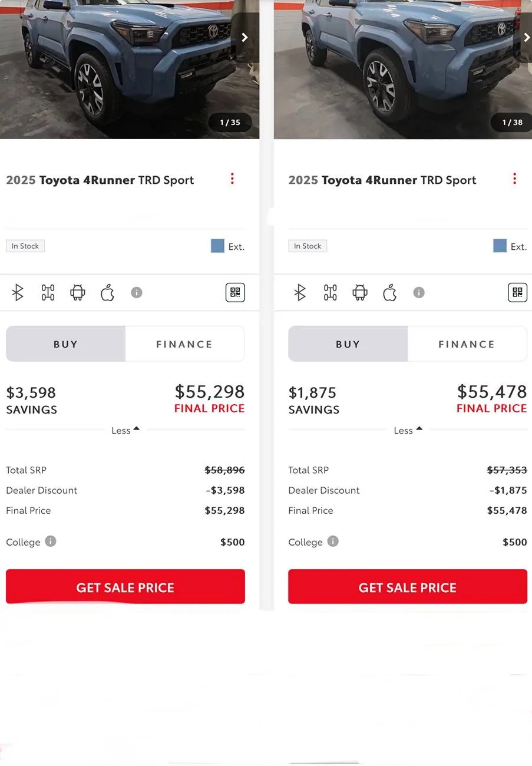This screenshot has height=766, width=532.
Task: Open three-dot menu on the left 4Runner
Action: (x=232, y=179)
